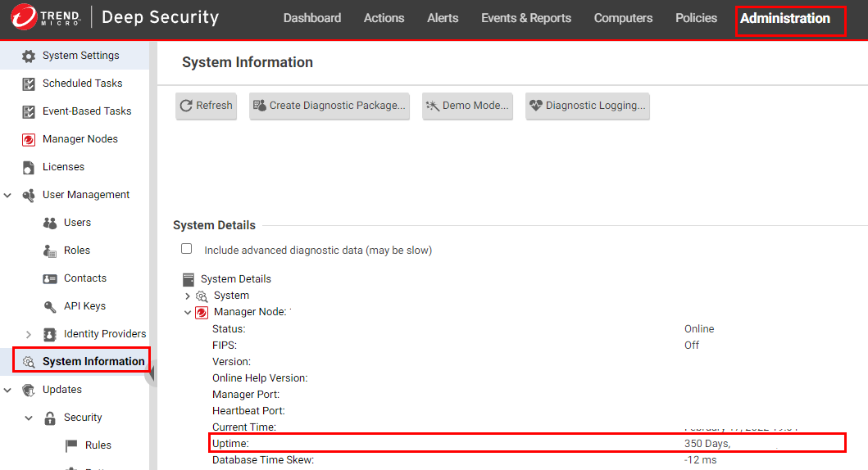Click the System tree node icon
Image resolution: width=868 pixels, height=470 pixels.
[202, 296]
